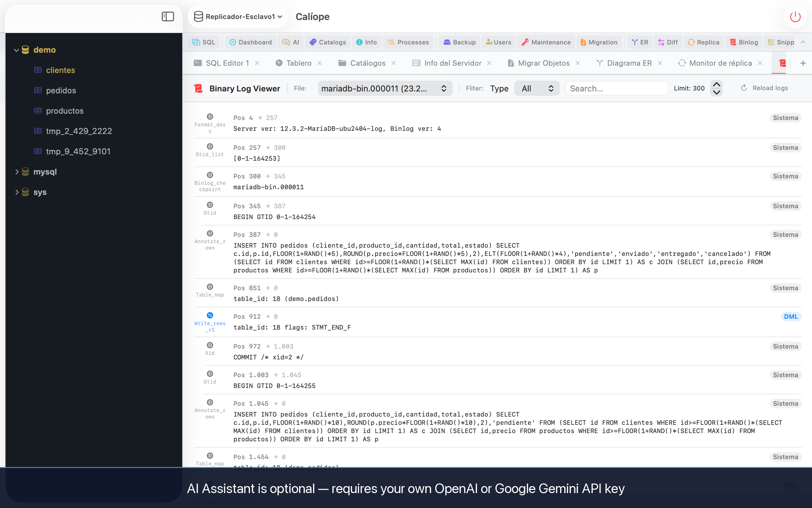Screen dimensions: 812x508
Task: Select text 'table_id: 18 (demo.pedidos)' at Pos 851
Action: click(286, 299)
